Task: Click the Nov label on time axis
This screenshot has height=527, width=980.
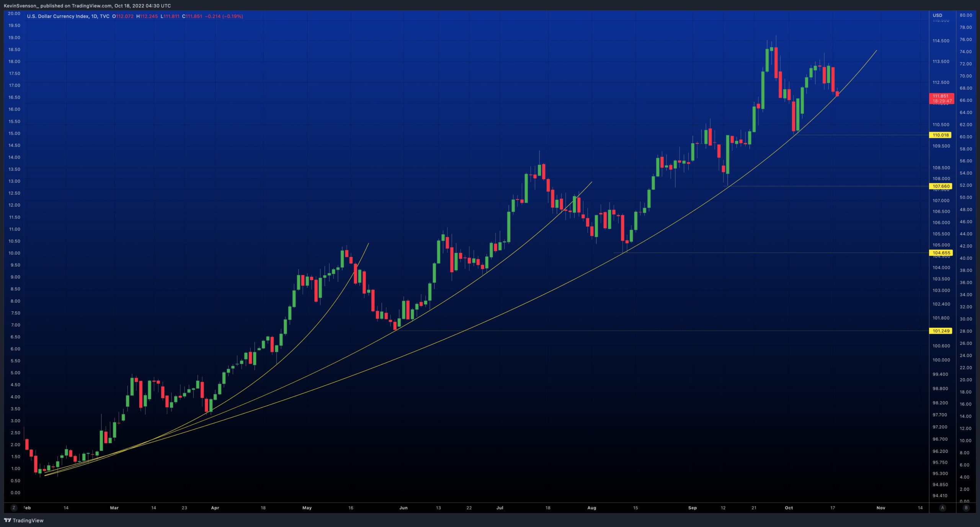Action: (881, 508)
